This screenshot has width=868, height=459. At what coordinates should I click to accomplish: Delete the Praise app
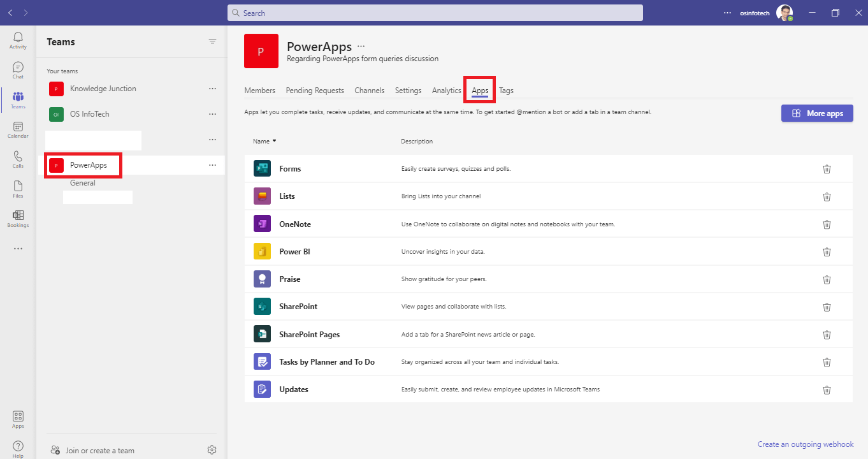click(827, 279)
